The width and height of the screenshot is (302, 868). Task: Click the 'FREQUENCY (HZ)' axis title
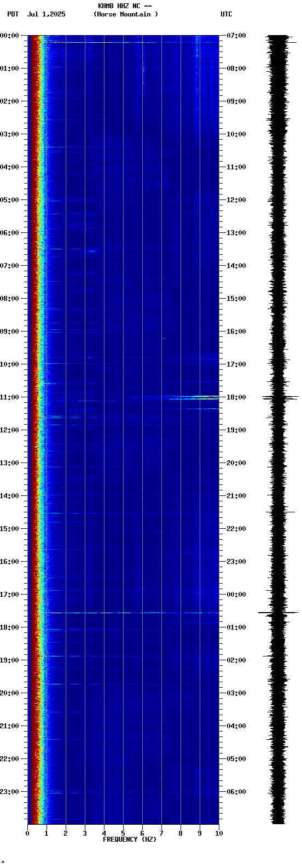[x=130, y=840]
